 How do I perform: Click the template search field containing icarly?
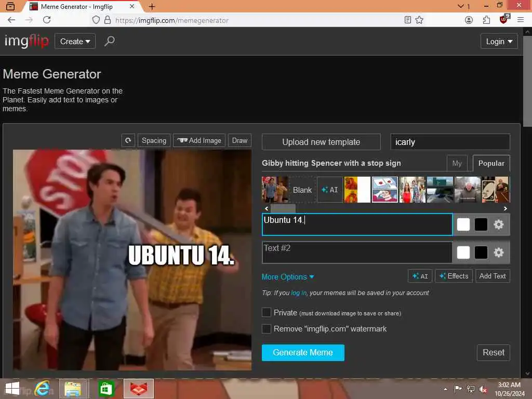coord(450,142)
